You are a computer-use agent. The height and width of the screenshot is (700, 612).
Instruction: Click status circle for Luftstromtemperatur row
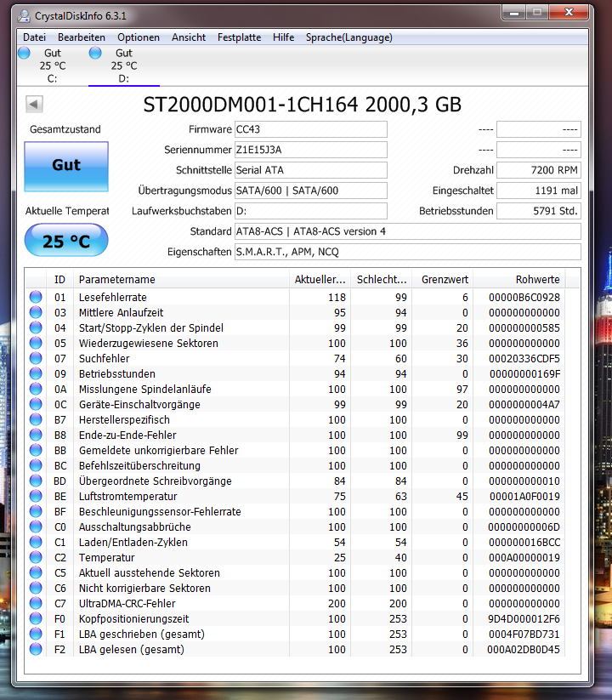pos(36,496)
